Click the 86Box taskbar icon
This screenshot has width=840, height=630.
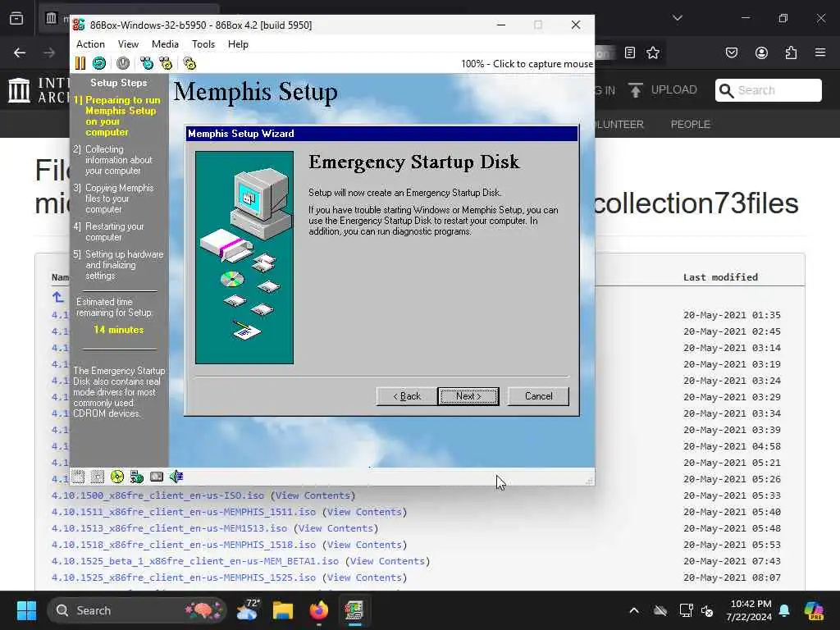tap(354, 610)
